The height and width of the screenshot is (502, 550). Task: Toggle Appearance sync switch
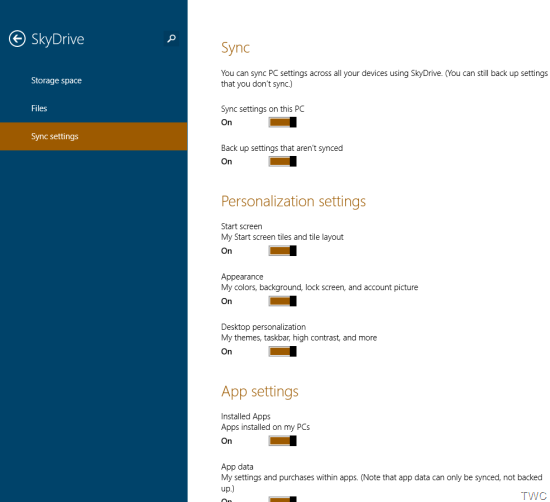[283, 301]
